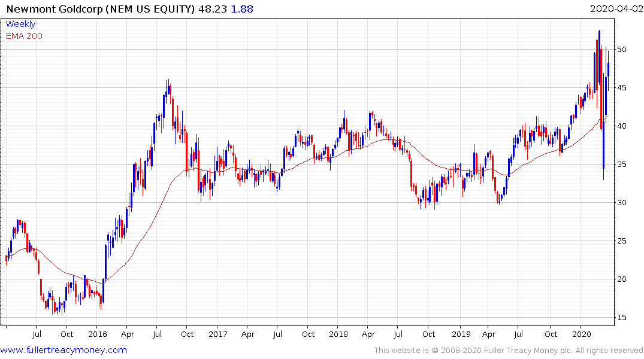Select the 'EMA 200' legend label

click(x=24, y=36)
